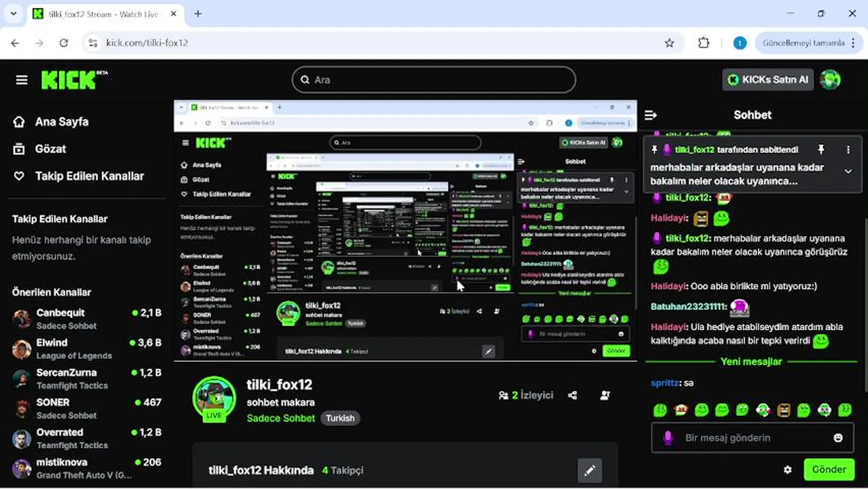Image resolution: width=868 pixels, height=489 pixels.
Task: Click the live stream video player
Action: (405, 231)
